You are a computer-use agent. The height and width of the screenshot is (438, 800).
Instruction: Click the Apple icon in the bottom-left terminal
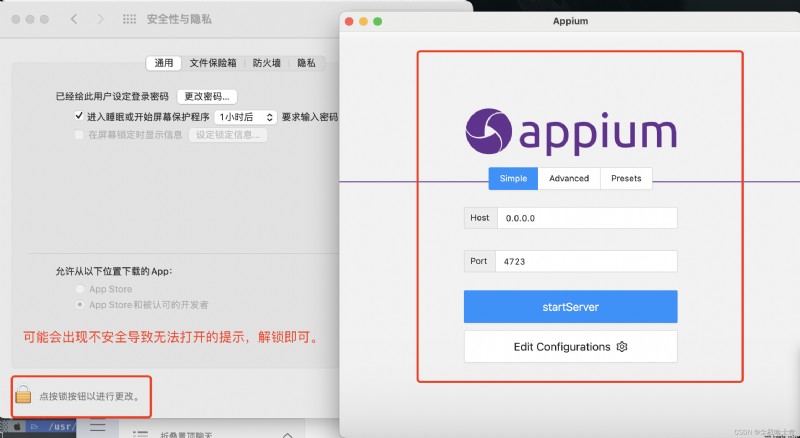[x=17, y=426]
